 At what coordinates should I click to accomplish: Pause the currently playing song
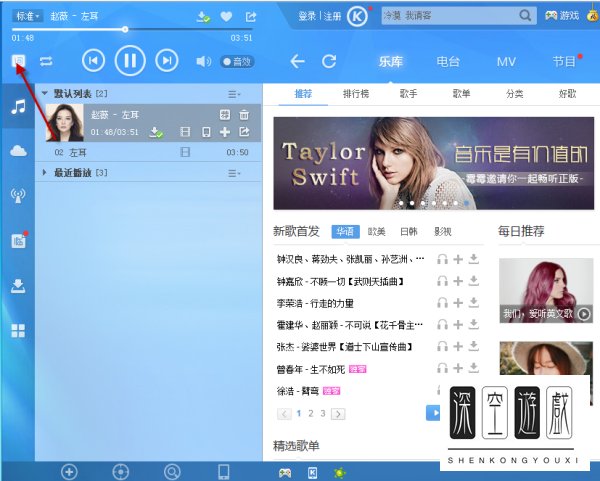click(130, 62)
